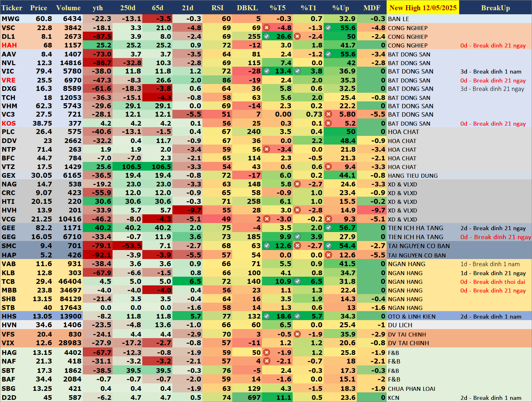The width and height of the screenshot is (532, 402).
Task: Click the 46404 volume cell for TCB
Action: coord(70,282)
